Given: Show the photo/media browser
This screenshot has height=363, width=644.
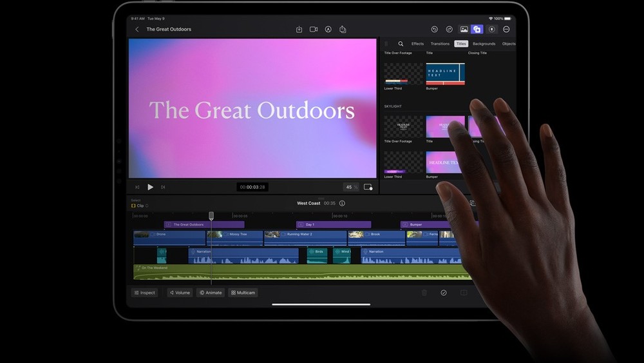Looking at the screenshot, I should [x=464, y=29].
